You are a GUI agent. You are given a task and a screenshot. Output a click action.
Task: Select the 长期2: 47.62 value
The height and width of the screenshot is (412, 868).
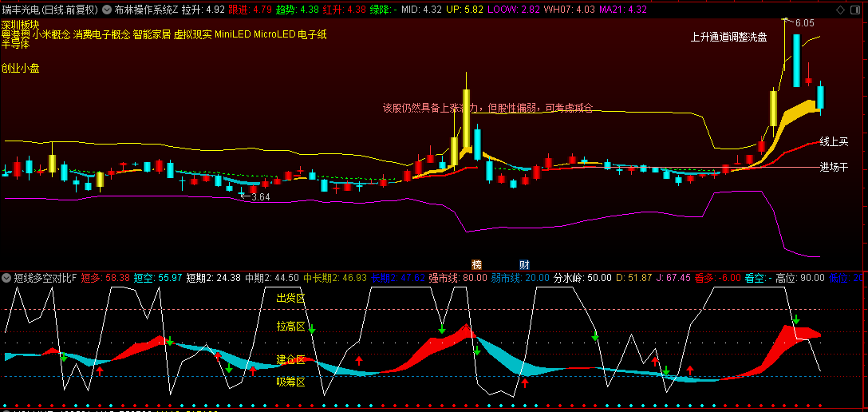(398, 278)
